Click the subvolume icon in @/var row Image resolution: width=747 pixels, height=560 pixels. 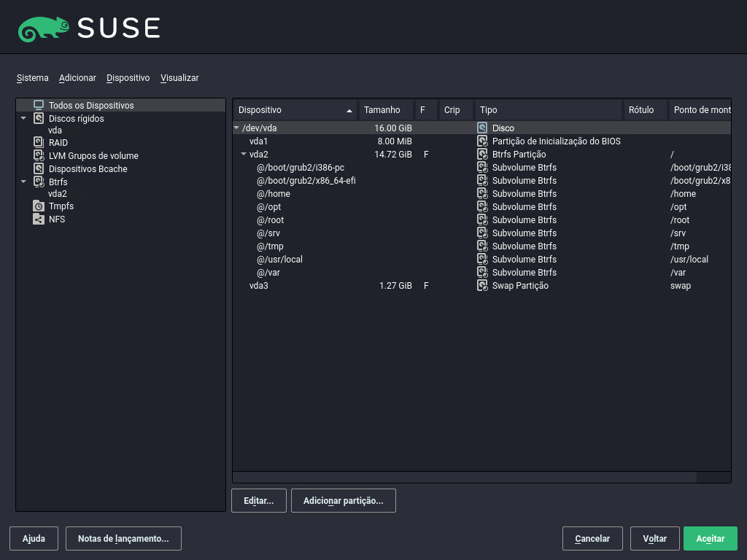[482, 273]
